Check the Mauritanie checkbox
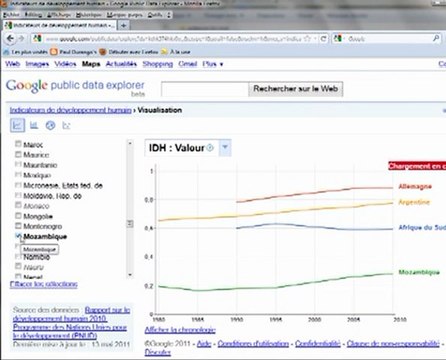Viewport: 446px width, 360px height. pos(18,164)
